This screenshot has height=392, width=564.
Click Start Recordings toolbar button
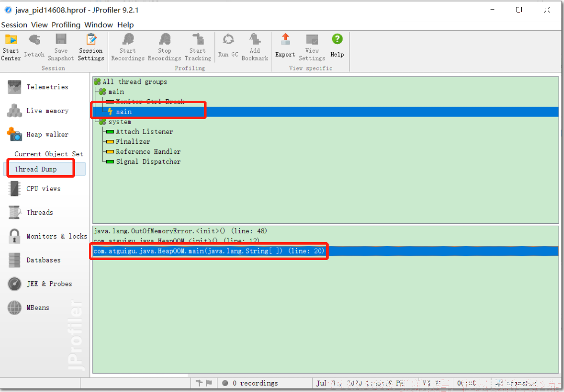pos(128,47)
